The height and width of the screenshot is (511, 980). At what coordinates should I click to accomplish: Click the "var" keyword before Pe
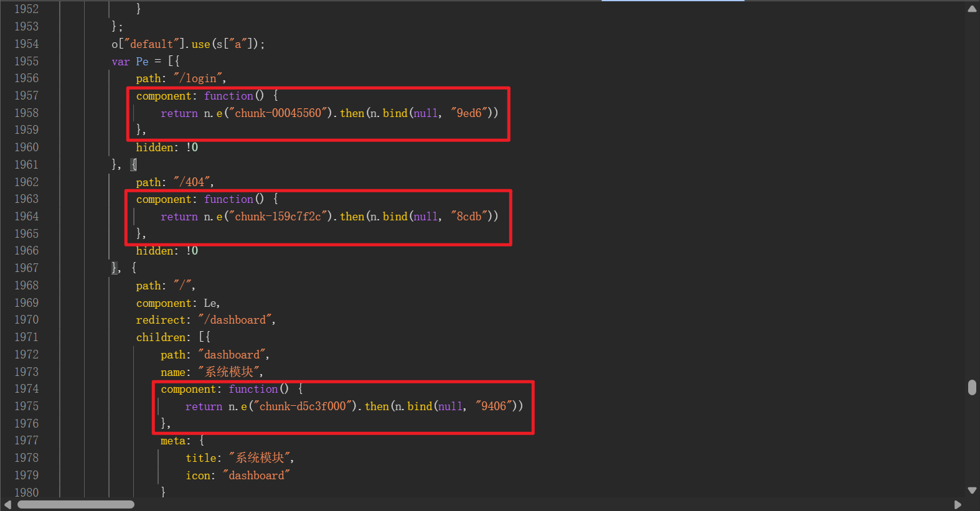120,62
